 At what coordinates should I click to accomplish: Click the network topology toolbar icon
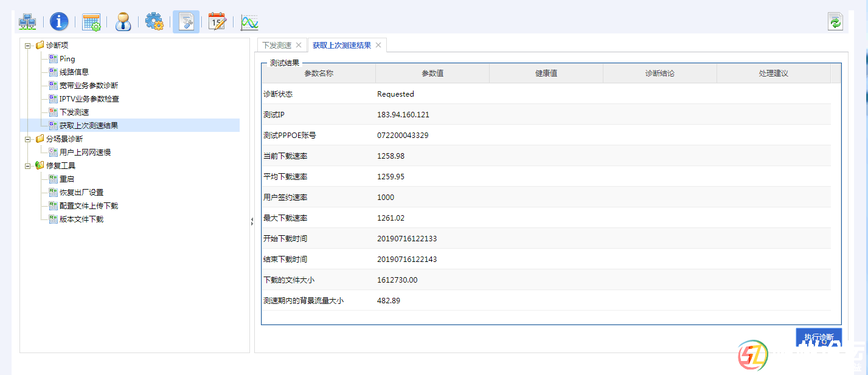[x=27, y=22]
